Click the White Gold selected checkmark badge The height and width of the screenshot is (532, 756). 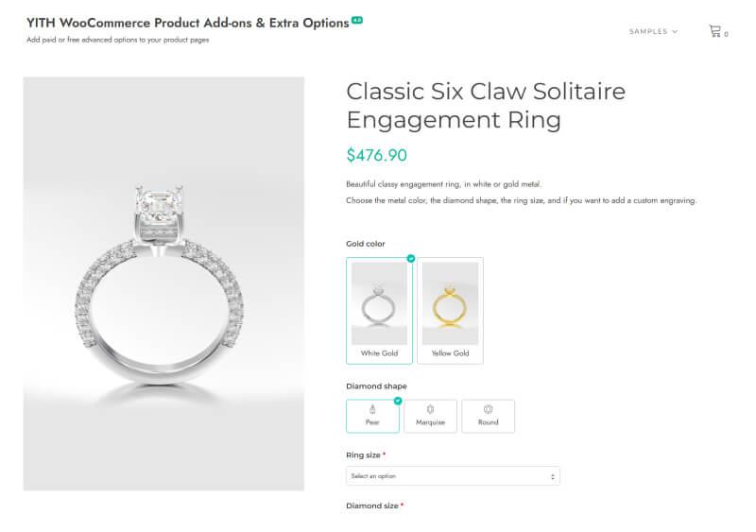(x=410, y=258)
